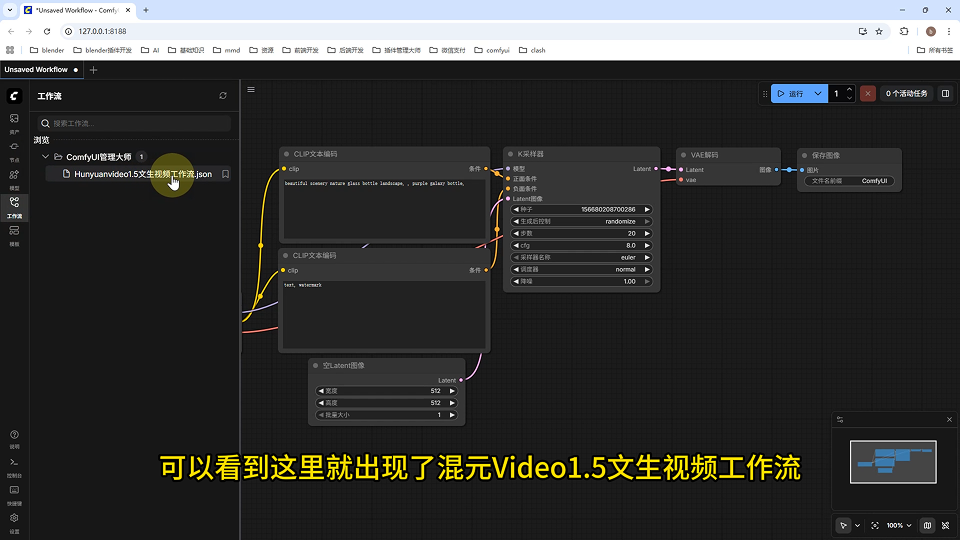Change the 生成后控制 randomize combo

(x=581, y=222)
